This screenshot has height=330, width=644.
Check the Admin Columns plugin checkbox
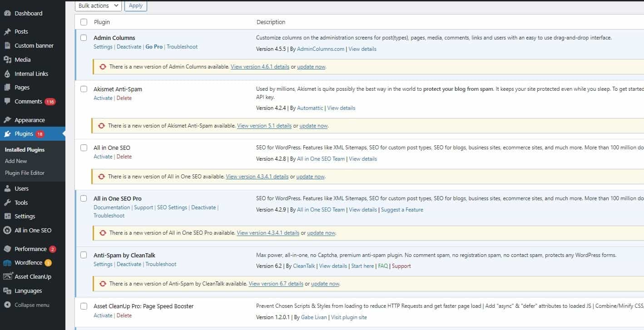point(84,38)
